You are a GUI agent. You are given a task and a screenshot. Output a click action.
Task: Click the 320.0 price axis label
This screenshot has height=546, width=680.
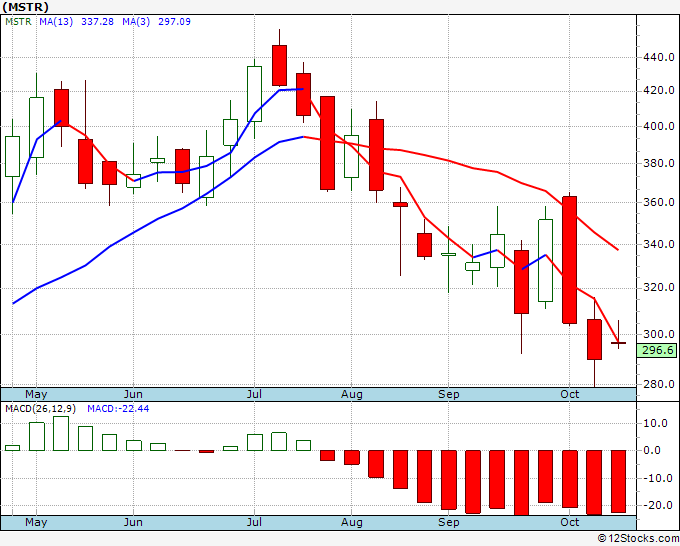659,287
